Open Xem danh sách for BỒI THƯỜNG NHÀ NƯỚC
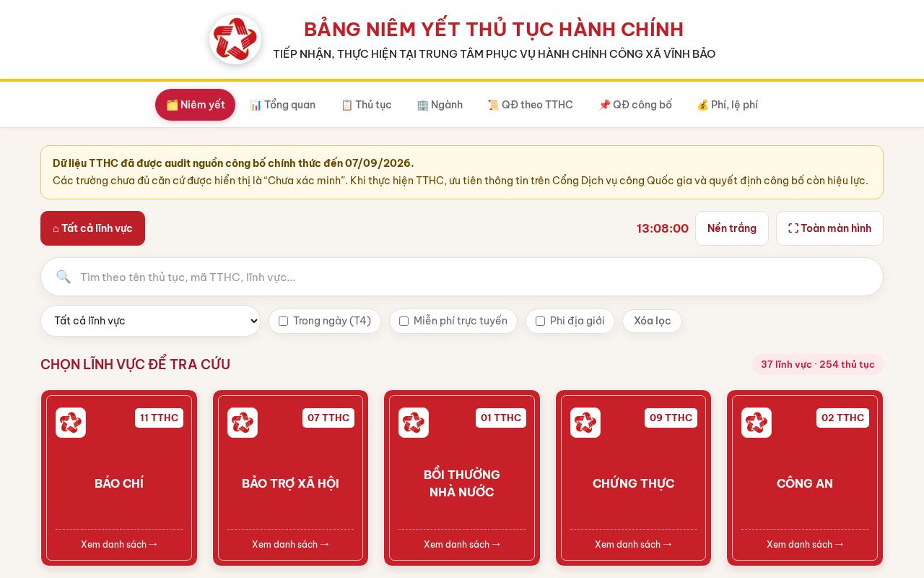This screenshot has height=578, width=924. pyautogui.click(x=462, y=544)
